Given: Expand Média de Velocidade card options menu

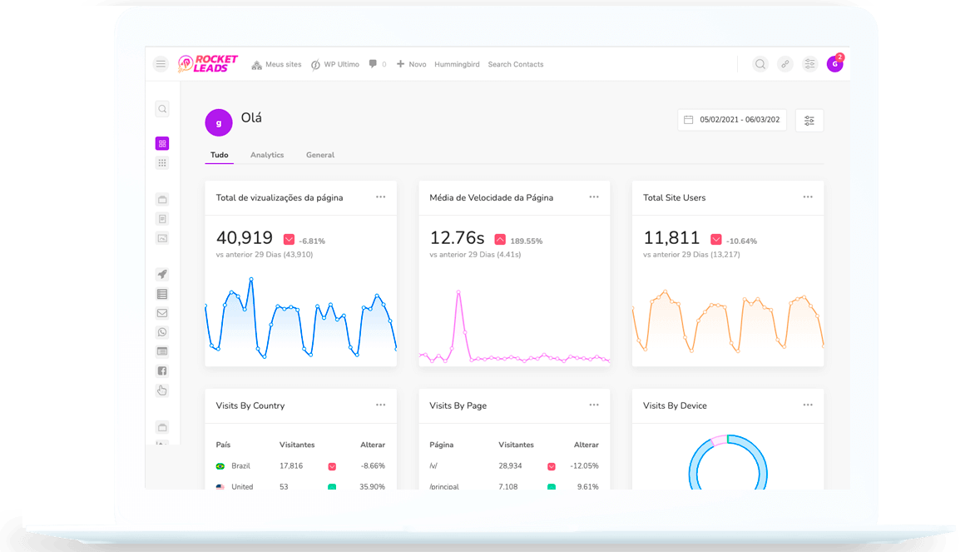Looking at the screenshot, I should [594, 197].
